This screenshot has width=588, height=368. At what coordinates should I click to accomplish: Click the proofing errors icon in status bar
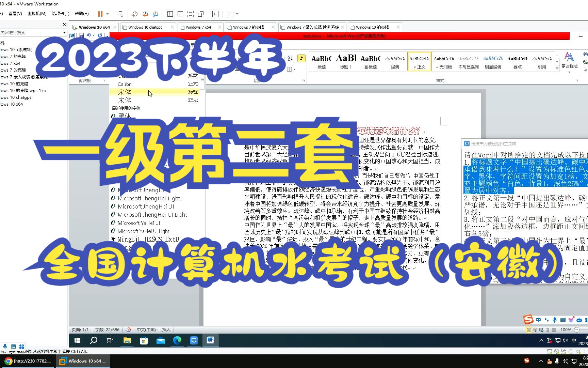pyautogui.click(x=128, y=329)
